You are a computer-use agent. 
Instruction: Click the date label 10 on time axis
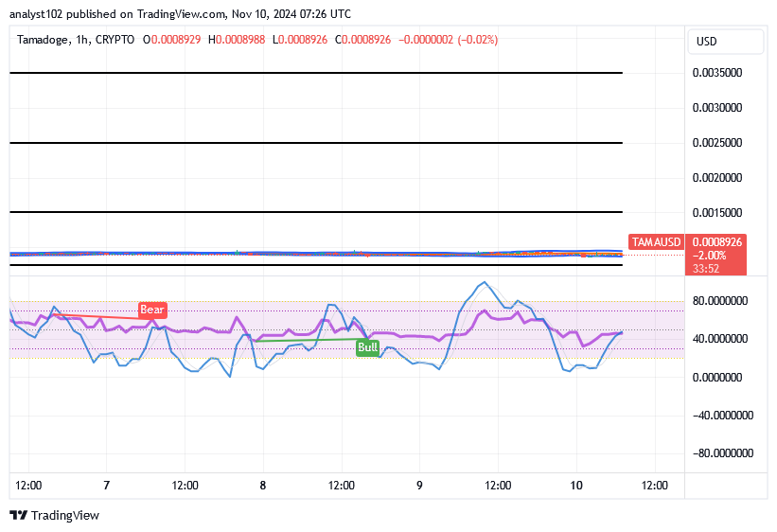point(576,486)
